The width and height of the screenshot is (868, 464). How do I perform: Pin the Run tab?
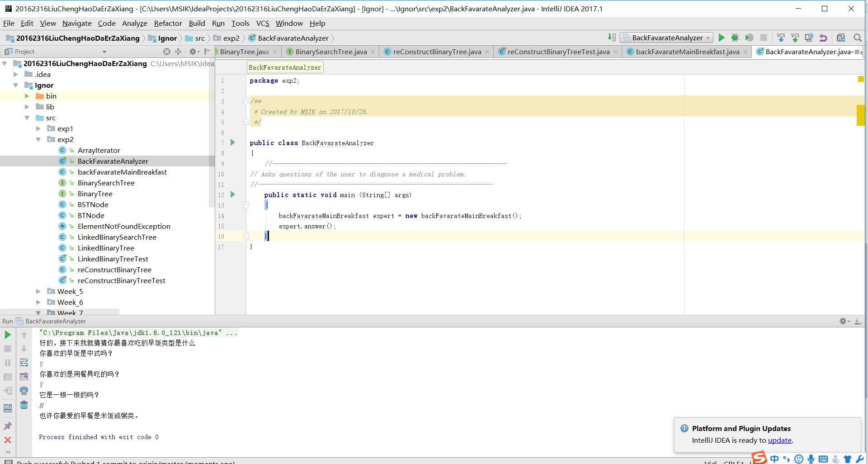click(x=8, y=426)
